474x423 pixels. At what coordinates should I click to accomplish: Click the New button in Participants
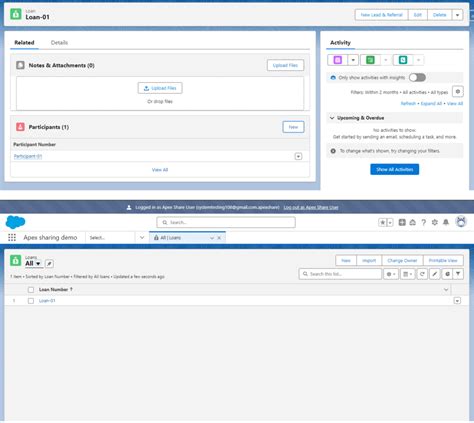click(x=293, y=127)
